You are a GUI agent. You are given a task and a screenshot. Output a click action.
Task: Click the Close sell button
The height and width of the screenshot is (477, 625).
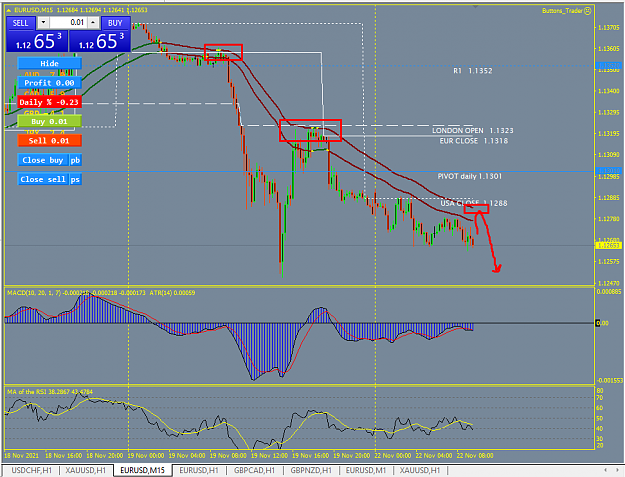pos(43,179)
